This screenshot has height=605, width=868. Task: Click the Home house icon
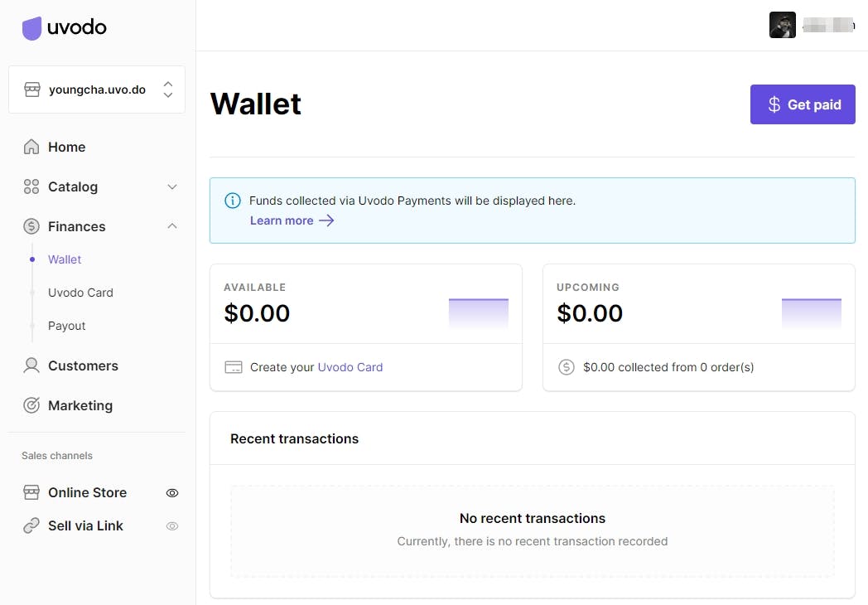point(31,148)
